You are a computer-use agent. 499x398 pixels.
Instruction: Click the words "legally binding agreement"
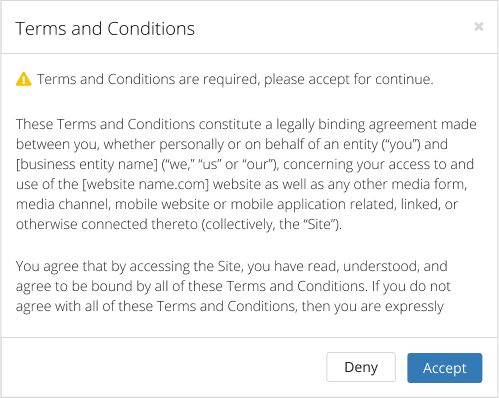tap(357, 124)
